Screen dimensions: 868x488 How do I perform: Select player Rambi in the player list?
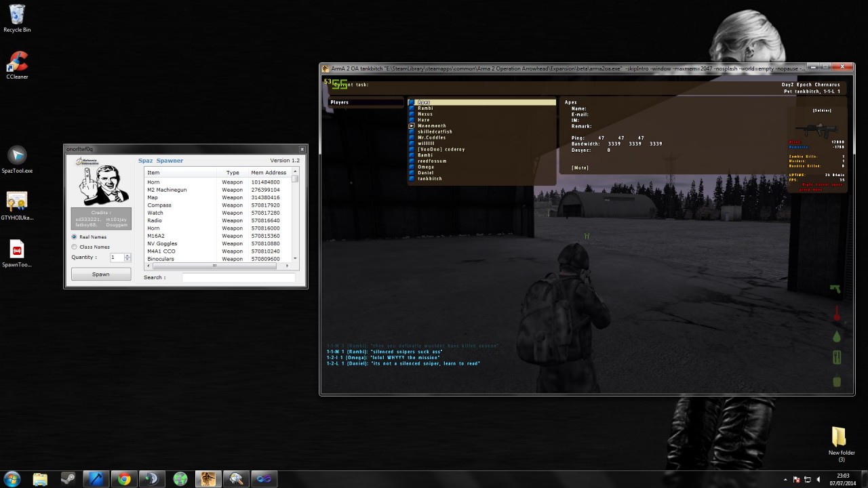482,108
